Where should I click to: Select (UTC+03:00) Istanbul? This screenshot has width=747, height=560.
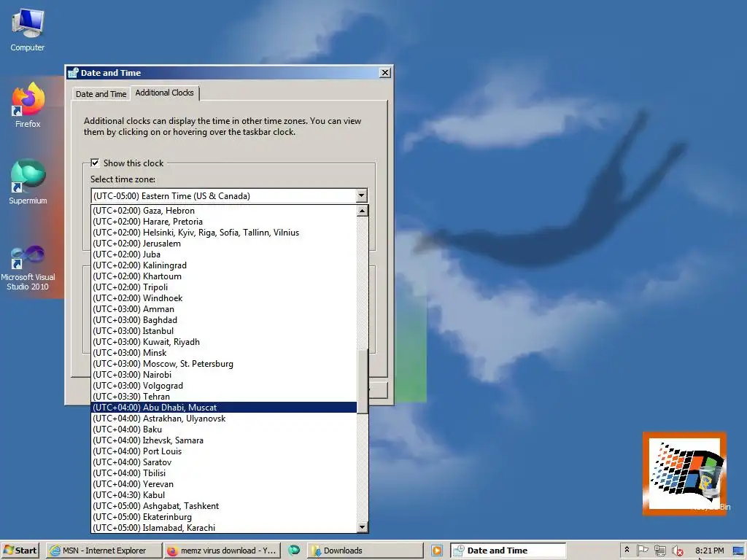coord(223,331)
